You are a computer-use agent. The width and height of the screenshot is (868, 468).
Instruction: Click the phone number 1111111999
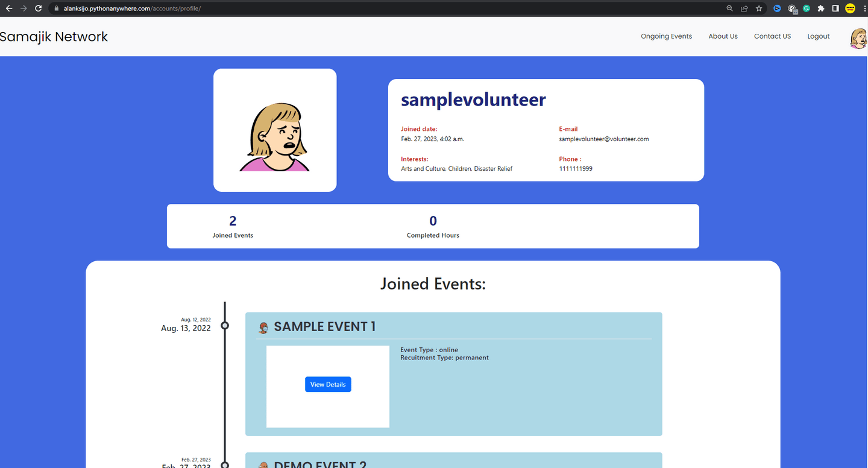(x=576, y=169)
